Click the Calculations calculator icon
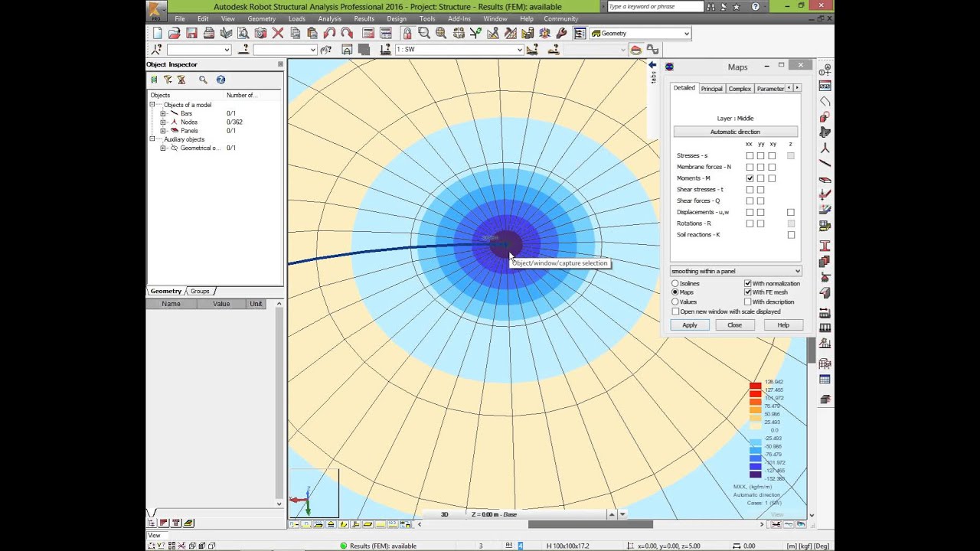Viewport: 980px width, 551px height. pyautogui.click(x=368, y=33)
